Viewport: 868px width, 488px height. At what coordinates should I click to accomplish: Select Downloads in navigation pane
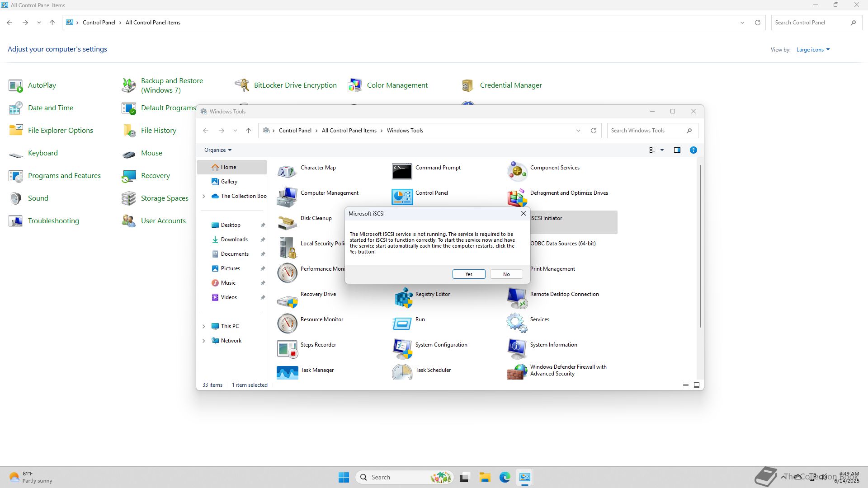(234, 239)
